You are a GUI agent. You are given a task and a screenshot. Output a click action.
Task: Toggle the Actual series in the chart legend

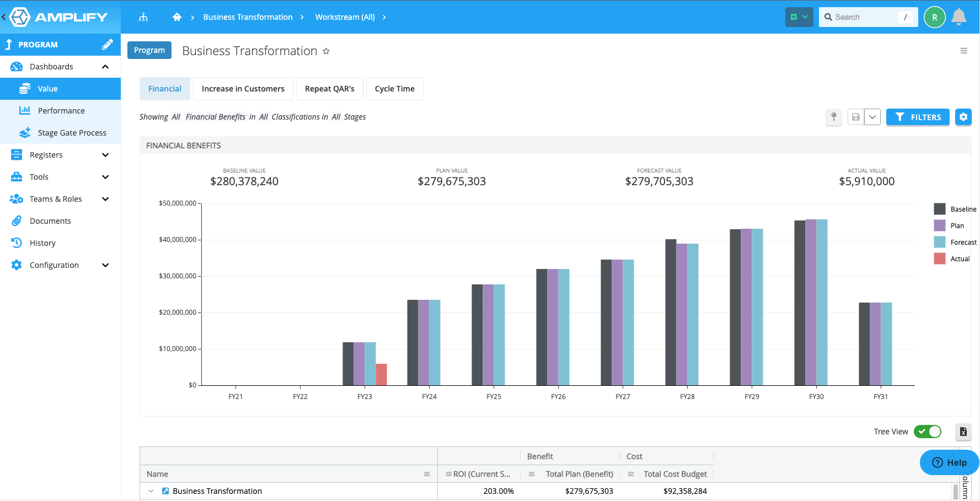click(959, 258)
